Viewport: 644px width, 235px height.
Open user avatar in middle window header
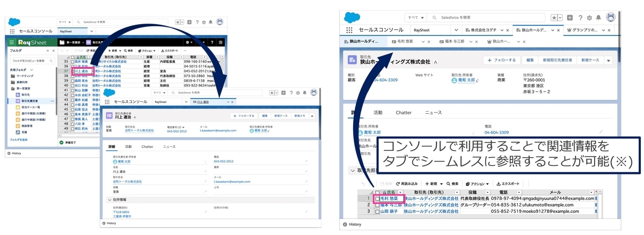[x=313, y=92]
